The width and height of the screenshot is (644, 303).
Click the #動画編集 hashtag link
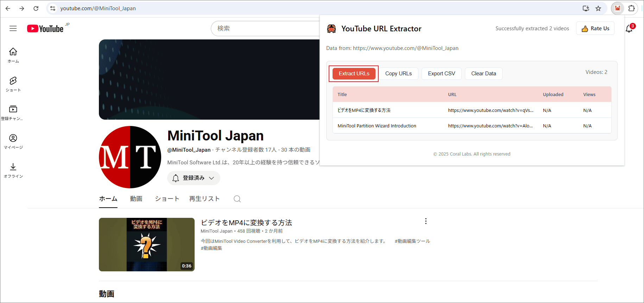[211, 248]
